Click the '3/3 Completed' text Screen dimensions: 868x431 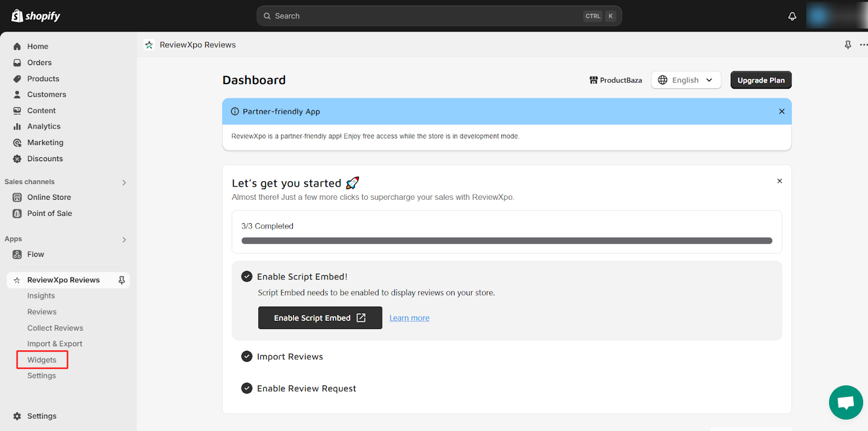[267, 226]
